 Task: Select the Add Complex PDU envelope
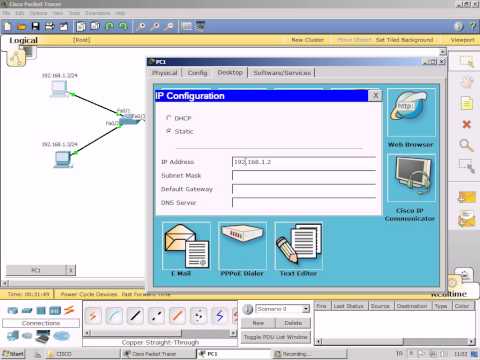click(x=467, y=219)
